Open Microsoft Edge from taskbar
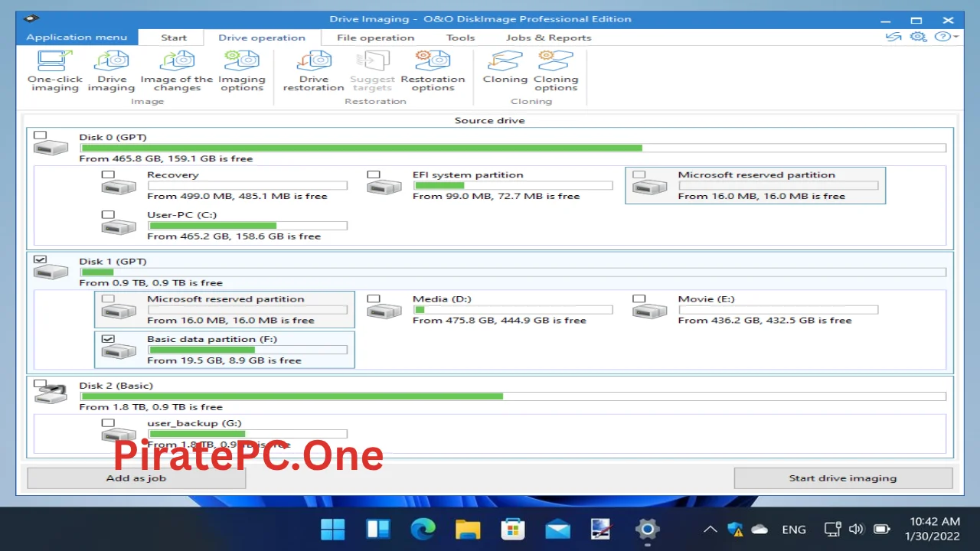 coord(423,529)
